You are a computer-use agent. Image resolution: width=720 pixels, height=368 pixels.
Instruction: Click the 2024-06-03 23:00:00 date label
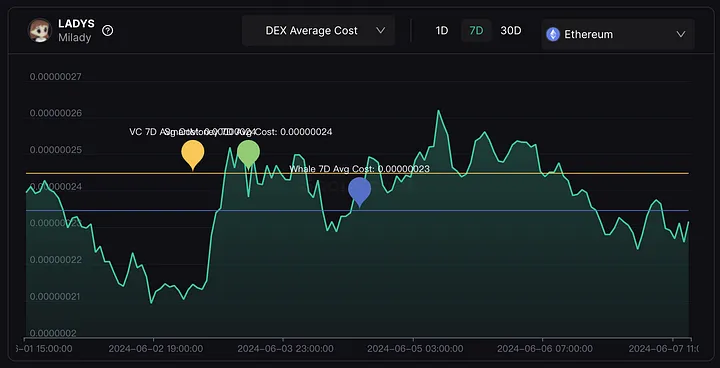pyautogui.click(x=285, y=349)
